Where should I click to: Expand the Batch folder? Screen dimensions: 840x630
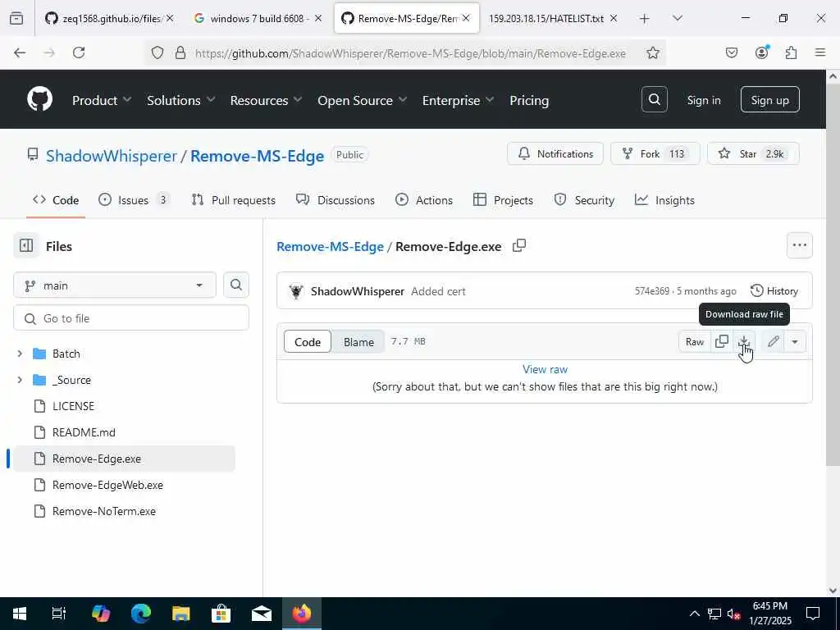click(x=20, y=354)
